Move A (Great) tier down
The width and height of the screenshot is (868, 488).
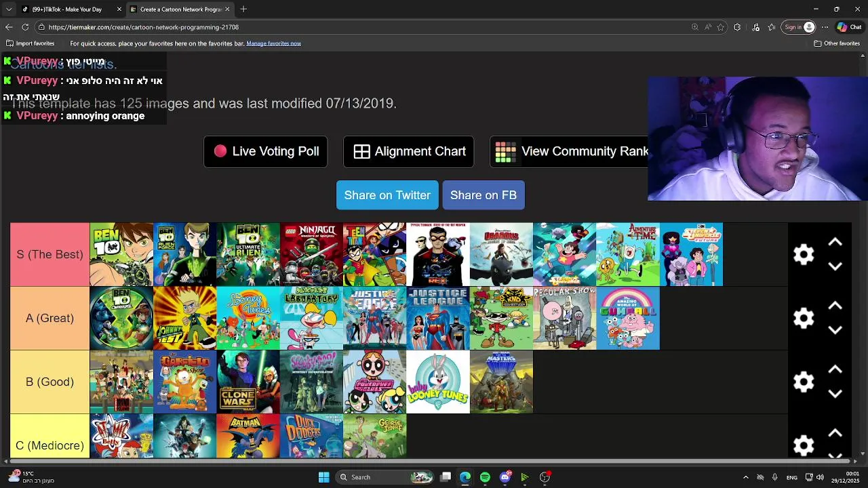(x=835, y=330)
